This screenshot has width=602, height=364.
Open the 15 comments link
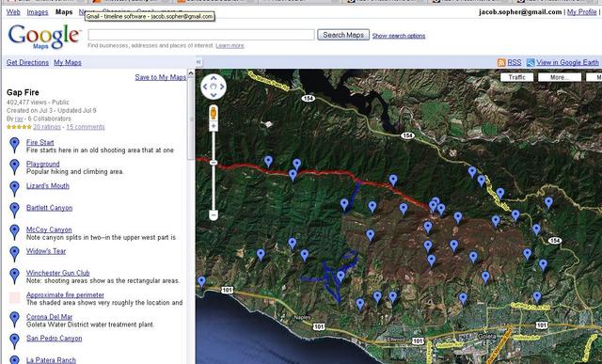86,127
